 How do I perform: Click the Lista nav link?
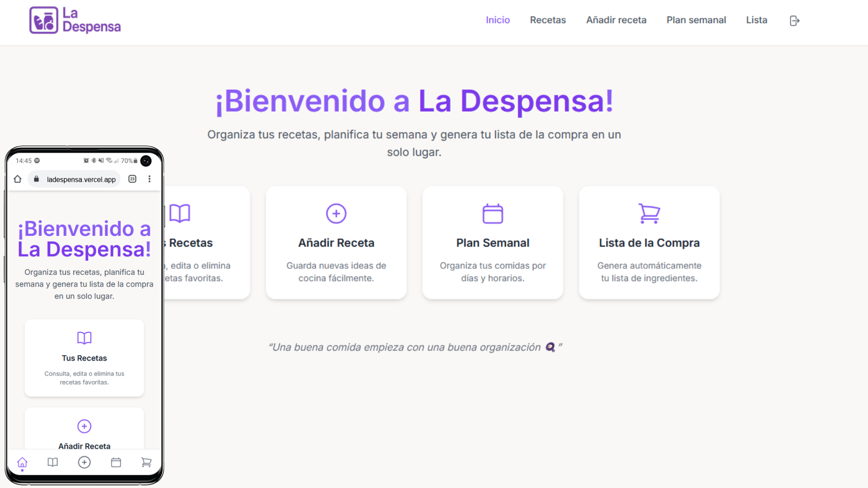coord(756,20)
